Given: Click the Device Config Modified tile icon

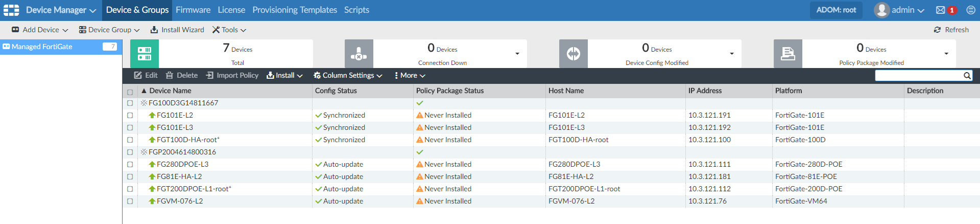Looking at the screenshot, I should [573, 54].
